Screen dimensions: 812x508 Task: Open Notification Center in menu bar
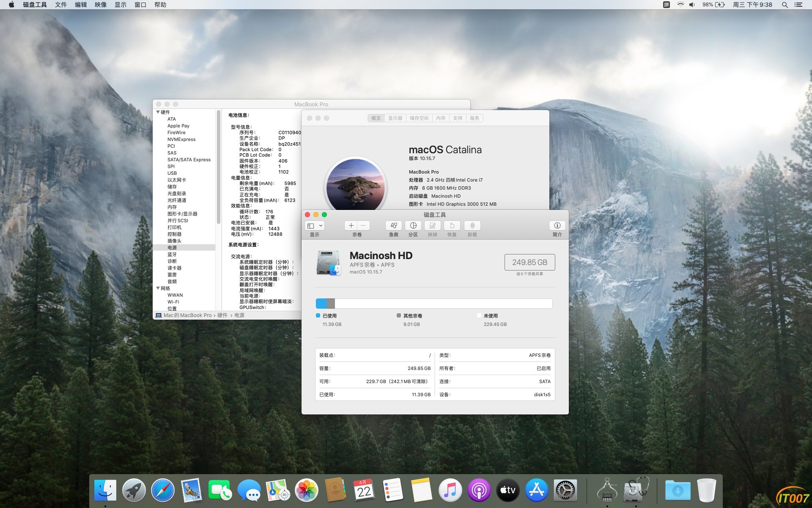(798, 5)
